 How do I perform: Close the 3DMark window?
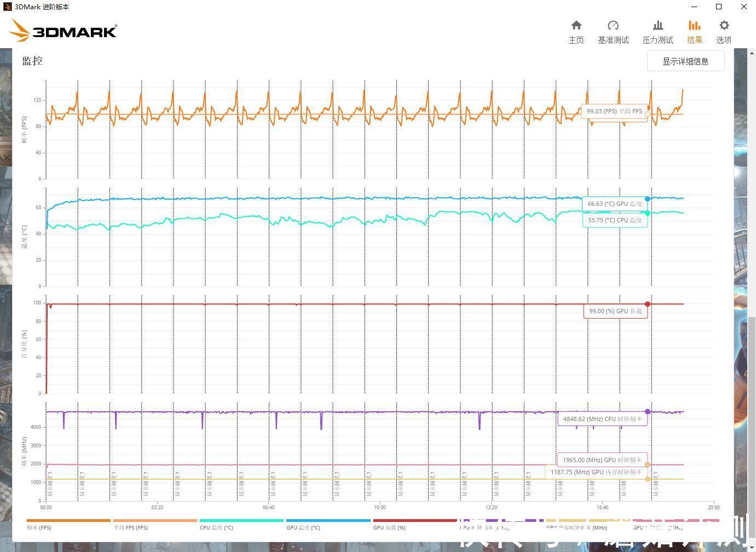click(x=743, y=7)
